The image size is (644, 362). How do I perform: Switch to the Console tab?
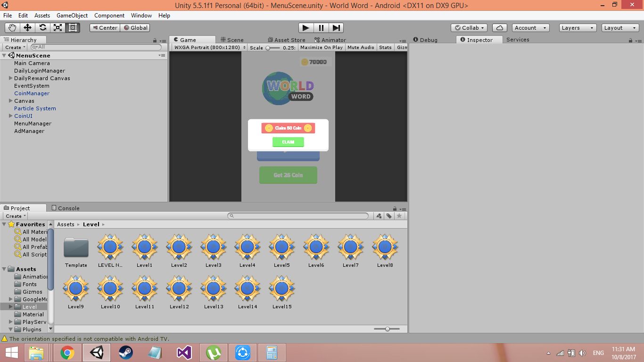[68, 208]
